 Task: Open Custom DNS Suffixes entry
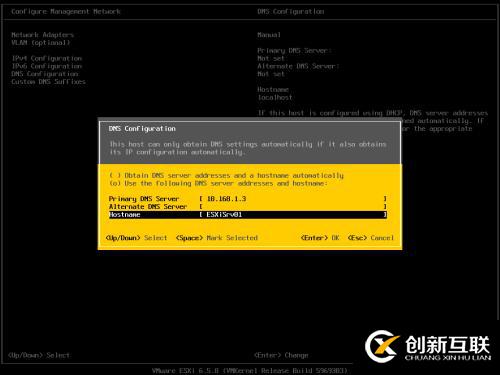(48, 82)
